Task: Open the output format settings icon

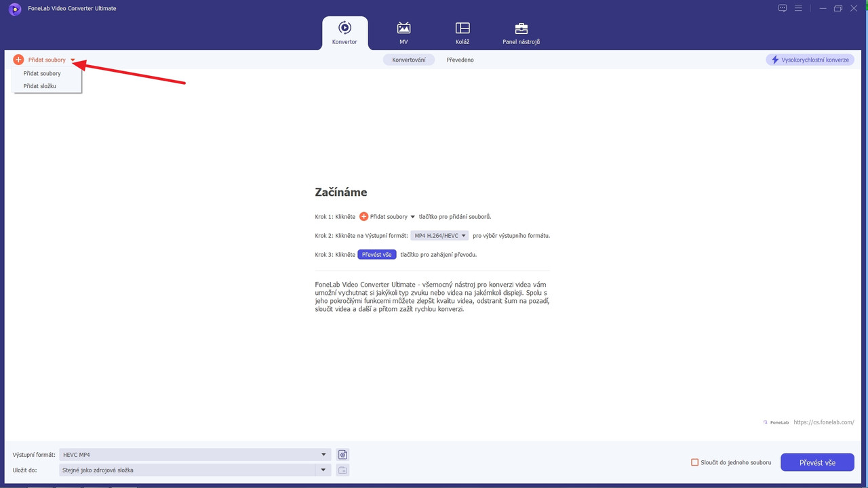Action: (343, 455)
